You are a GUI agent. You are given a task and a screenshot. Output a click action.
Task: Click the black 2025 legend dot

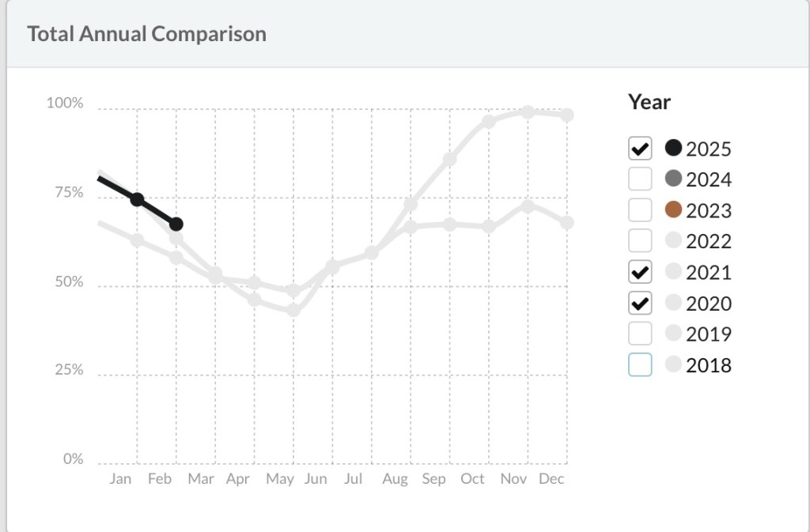(674, 148)
